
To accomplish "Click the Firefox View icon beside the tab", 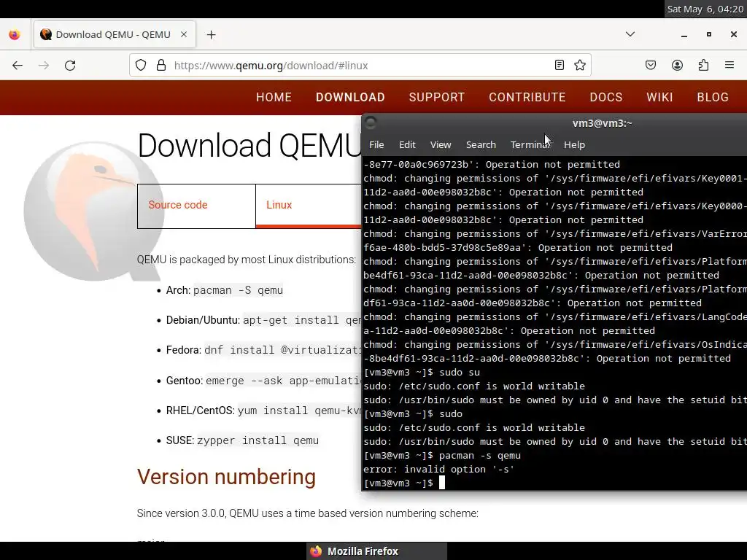I will [x=15, y=35].
